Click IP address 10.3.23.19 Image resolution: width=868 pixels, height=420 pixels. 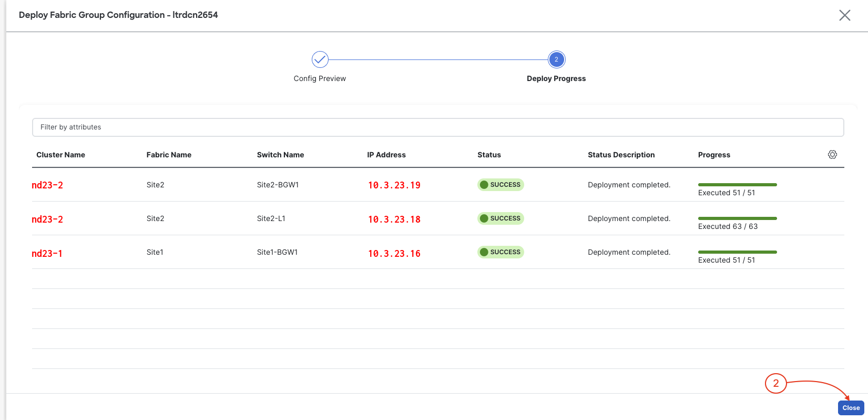coord(394,185)
